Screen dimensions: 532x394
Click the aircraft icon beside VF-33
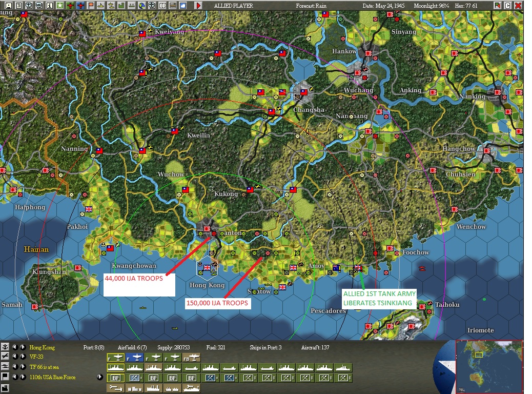click(5, 357)
